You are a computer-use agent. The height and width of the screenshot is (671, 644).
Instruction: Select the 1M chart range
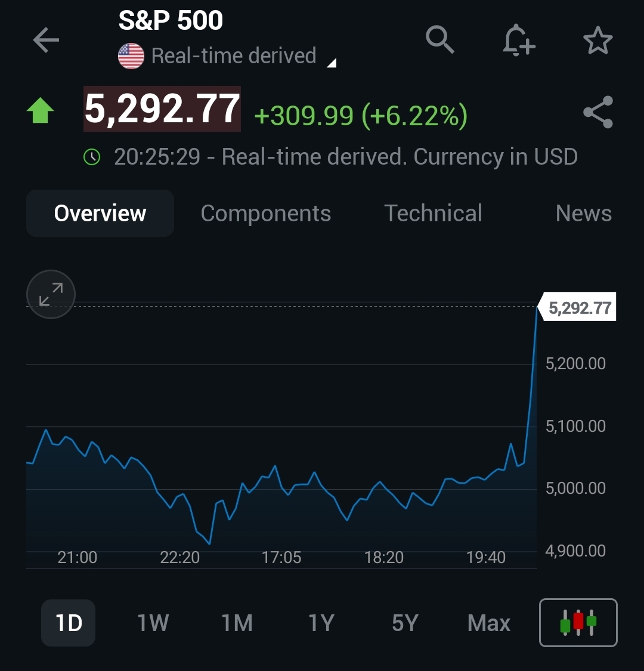(237, 623)
